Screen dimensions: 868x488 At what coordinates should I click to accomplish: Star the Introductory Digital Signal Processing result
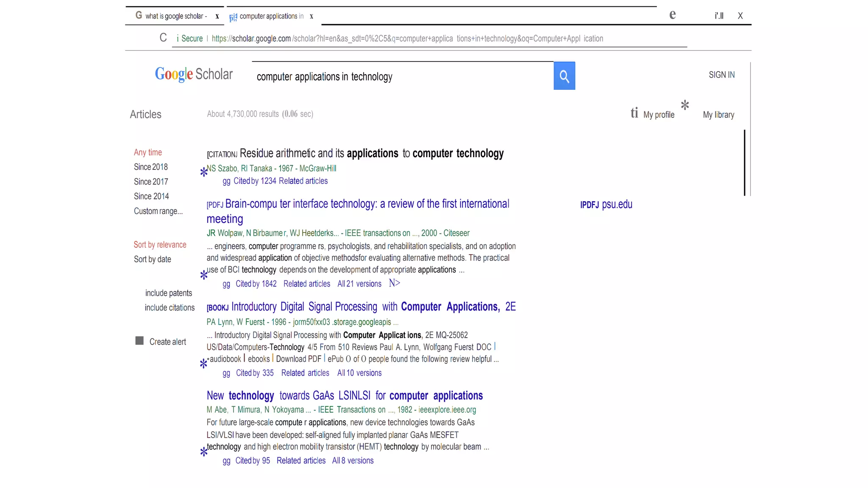click(204, 363)
